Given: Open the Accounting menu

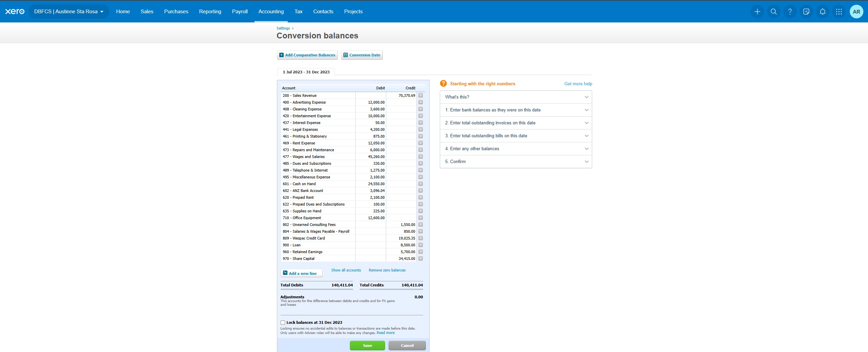Looking at the screenshot, I should (271, 12).
